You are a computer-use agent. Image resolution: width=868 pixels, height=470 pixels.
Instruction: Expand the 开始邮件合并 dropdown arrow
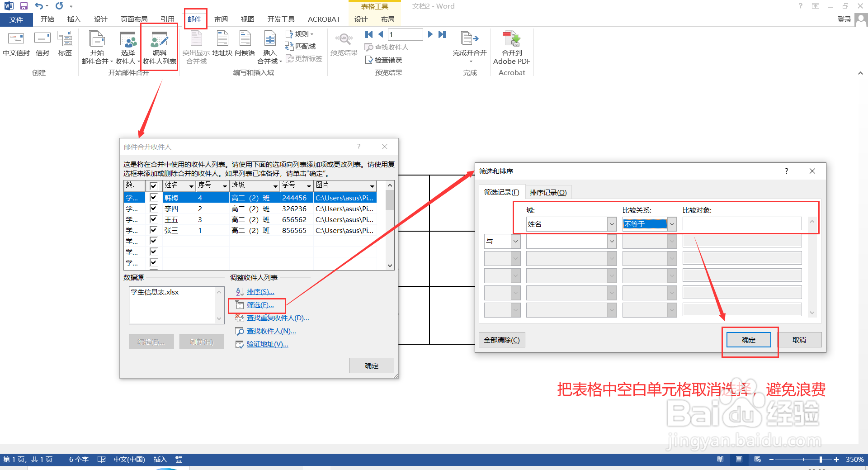111,62
